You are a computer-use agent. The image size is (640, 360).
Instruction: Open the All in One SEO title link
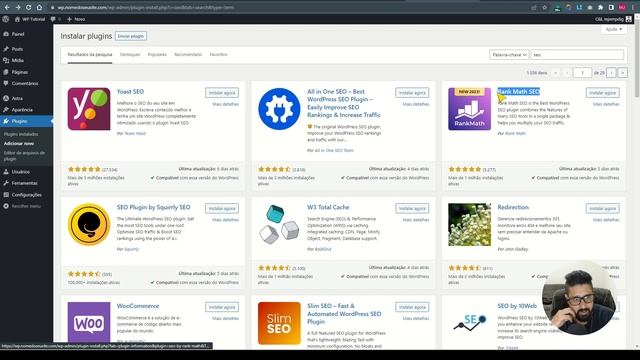(344, 103)
